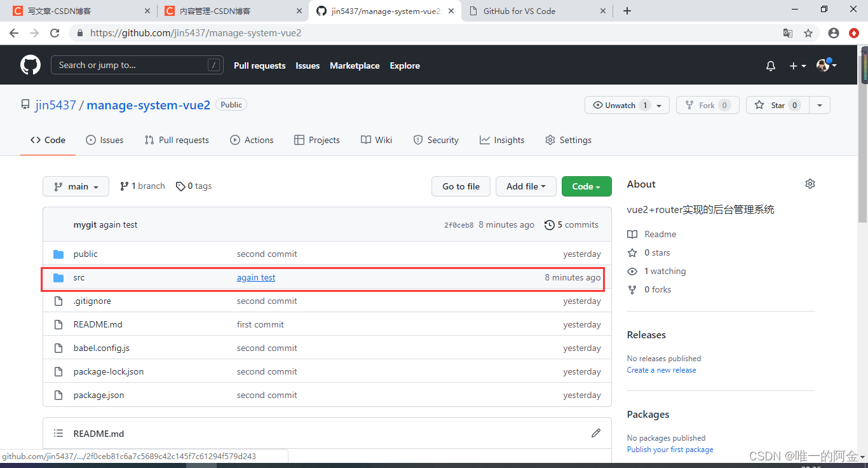Open the Security tab
868x468 pixels.
pos(436,140)
